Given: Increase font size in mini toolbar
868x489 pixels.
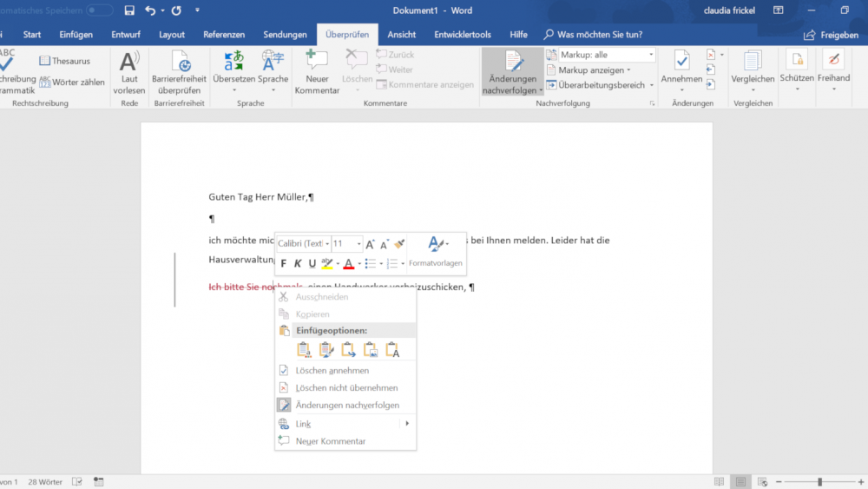Looking at the screenshot, I should (371, 244).
